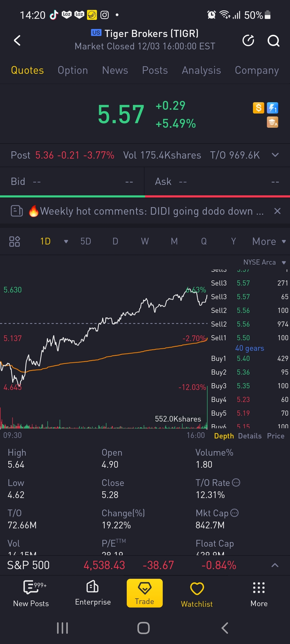The image size is (290, 644).
Task: Open the Analysis tab
Action: 201,70
